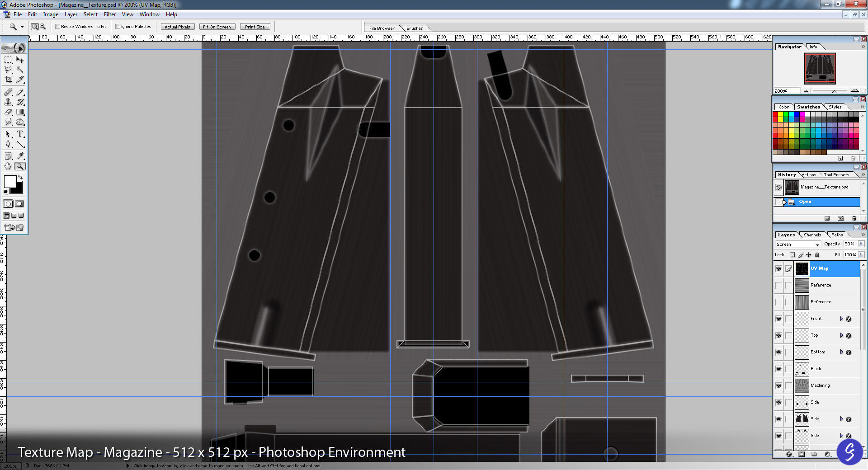Screen dimensions: 868x470
Task: Open the layer Opacity slider arrow
Action: click(x=861, y=244)
